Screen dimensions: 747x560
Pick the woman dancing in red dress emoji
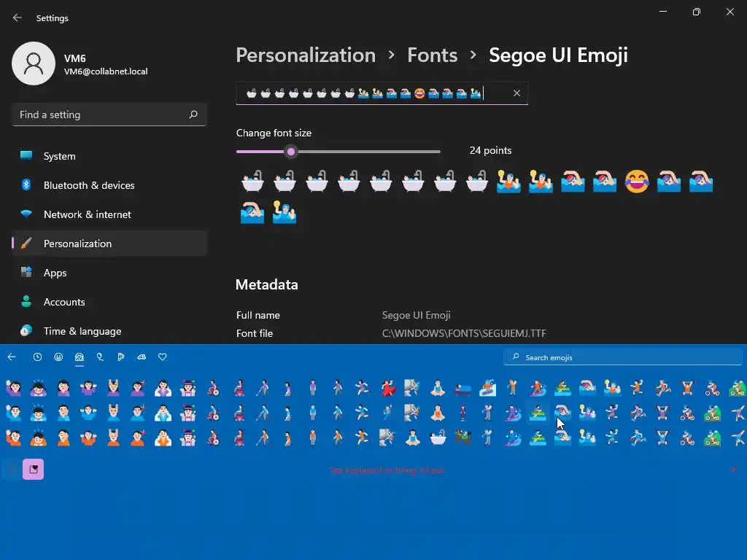pyautogui.click(x=388, y=389)
